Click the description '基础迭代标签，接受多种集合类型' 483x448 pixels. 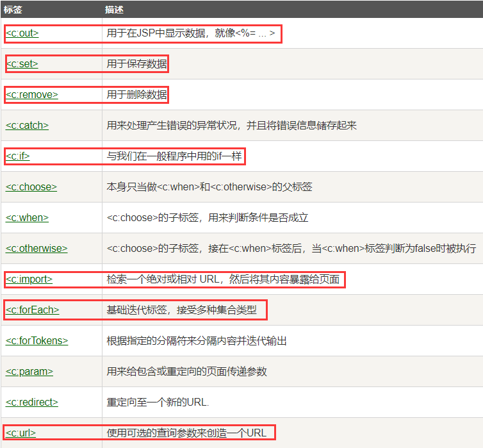pyautogui.click(x=181, y=310)
